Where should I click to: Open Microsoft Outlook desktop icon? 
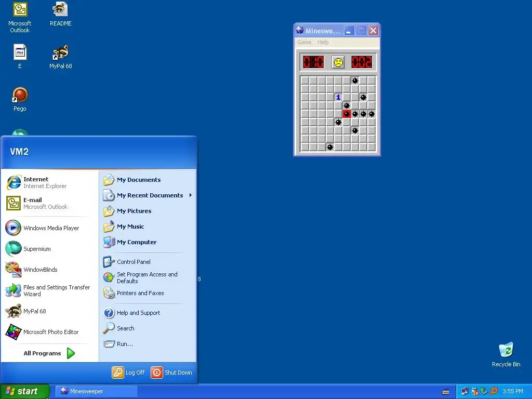(20, 18)
